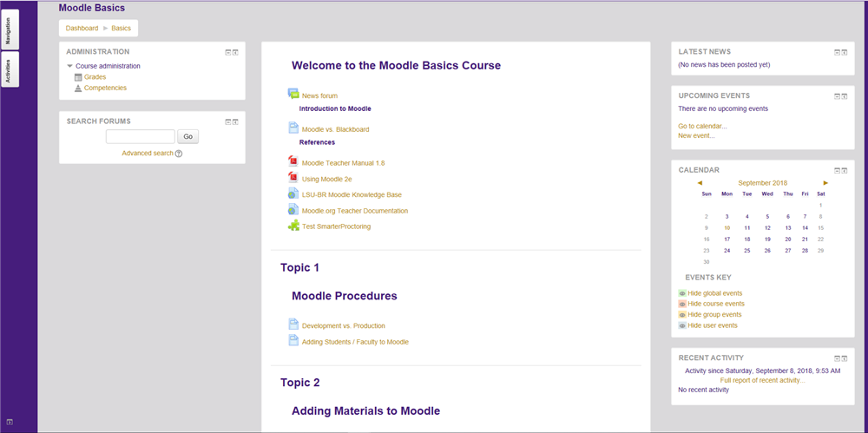Click inside the forum search field
The width and height of the screenshot is (868, 433).
click(x=141, y=137)
